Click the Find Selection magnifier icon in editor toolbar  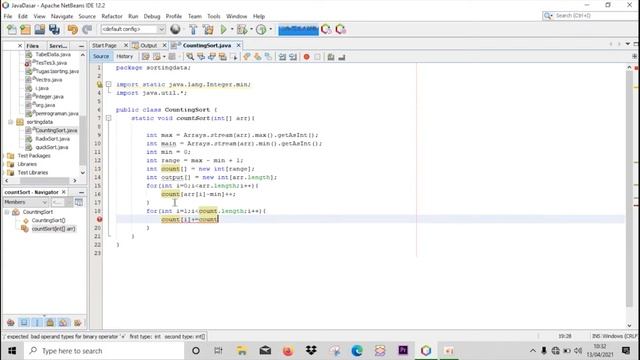click(x=190, y=57)
